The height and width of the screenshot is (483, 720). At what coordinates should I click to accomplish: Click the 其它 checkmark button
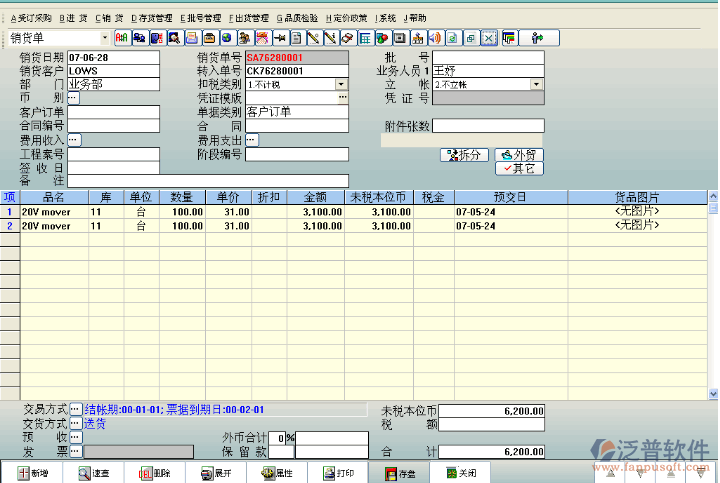[x=518, y=169]
